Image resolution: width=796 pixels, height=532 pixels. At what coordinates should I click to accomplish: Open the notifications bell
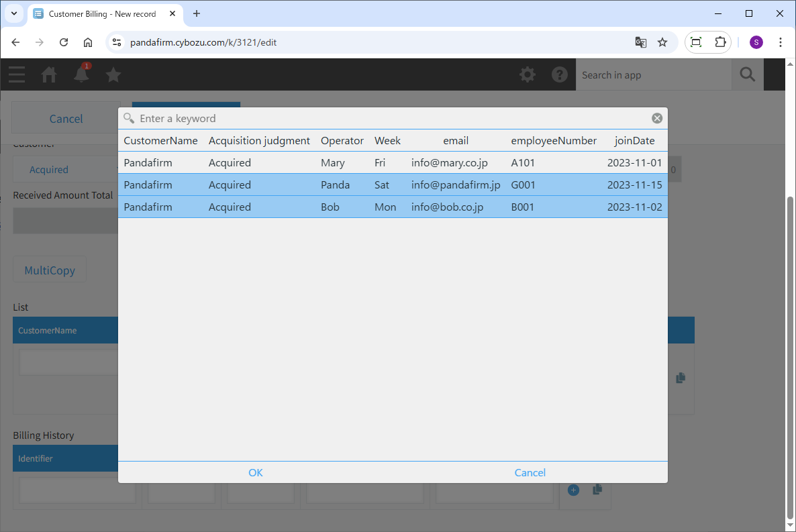click(81, 74)
